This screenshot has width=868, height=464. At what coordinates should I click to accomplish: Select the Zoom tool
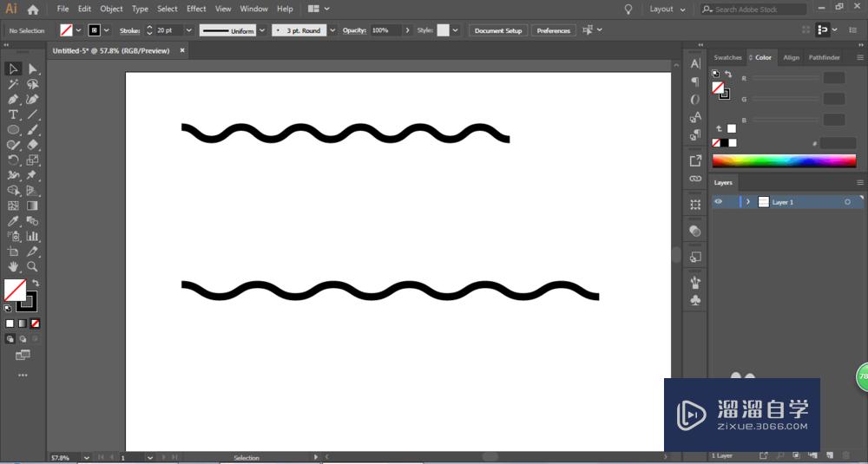pyautogui.click(x=33, y=266)
